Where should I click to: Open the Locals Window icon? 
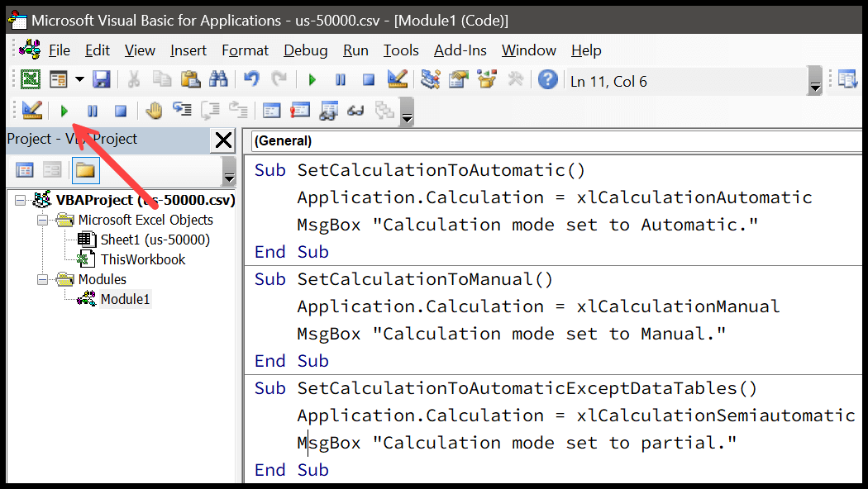[271, 111]
